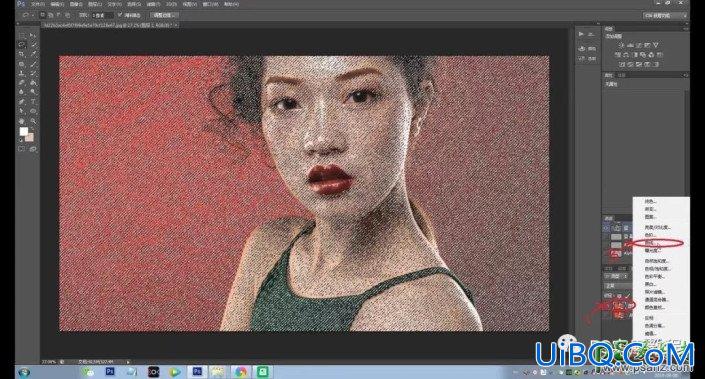The height and width of the screenshot is (379, 705).
Task: Open the workspace switcher dropdown
Action: tap(665, 15)
